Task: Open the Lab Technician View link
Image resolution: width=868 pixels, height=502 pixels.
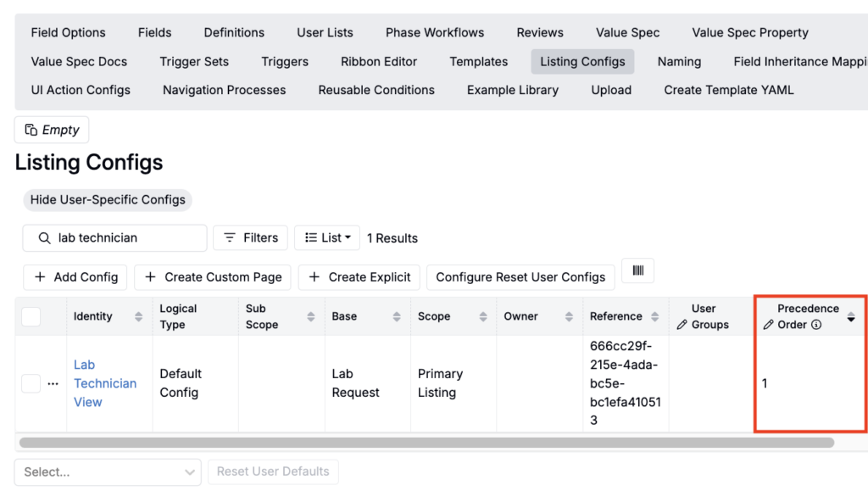Action: tap(104, 383)
